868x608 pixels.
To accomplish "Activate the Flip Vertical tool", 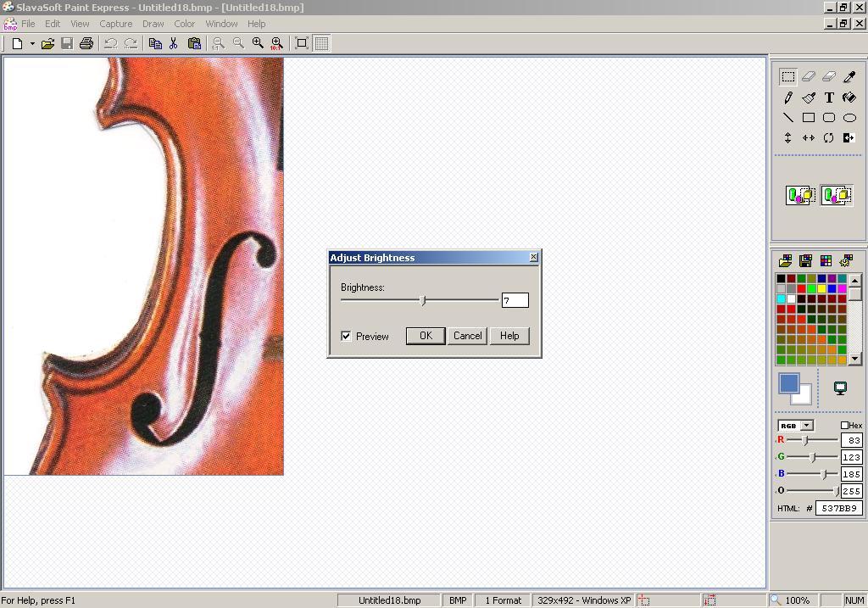I will tap(787, 137).
